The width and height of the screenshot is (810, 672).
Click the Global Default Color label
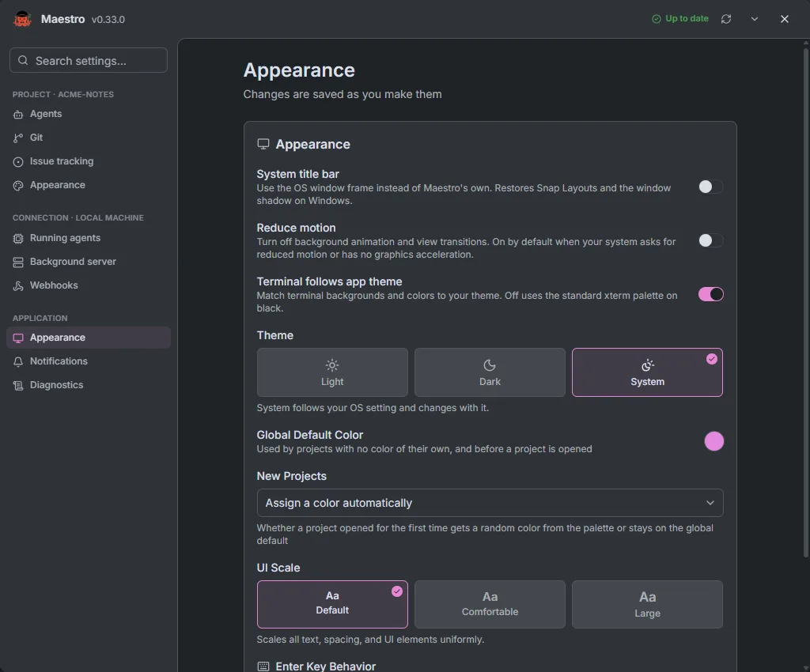point(310,435)
